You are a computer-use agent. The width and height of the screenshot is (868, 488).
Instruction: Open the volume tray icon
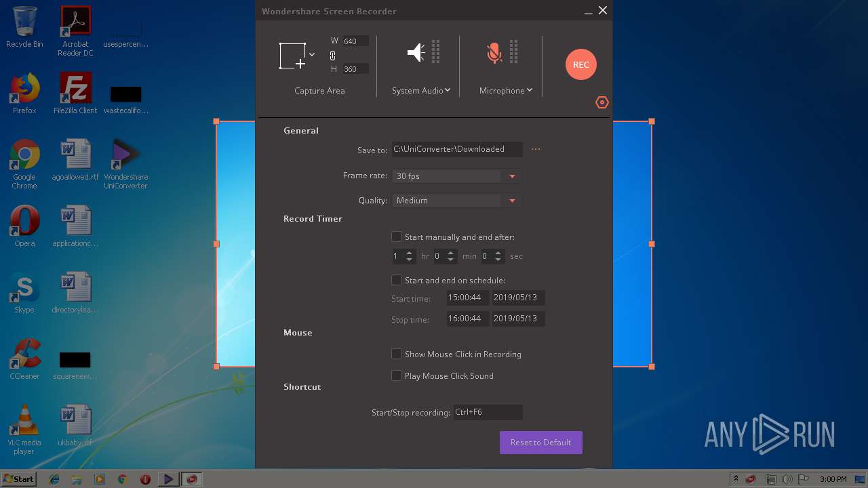[787, 479]
